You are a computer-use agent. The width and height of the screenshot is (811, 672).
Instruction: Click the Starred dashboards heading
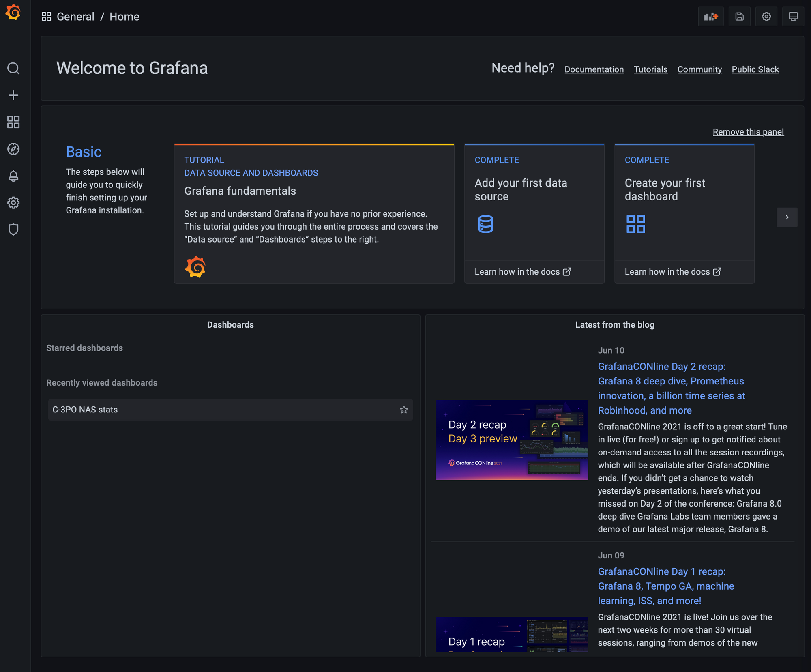point(84,348)
